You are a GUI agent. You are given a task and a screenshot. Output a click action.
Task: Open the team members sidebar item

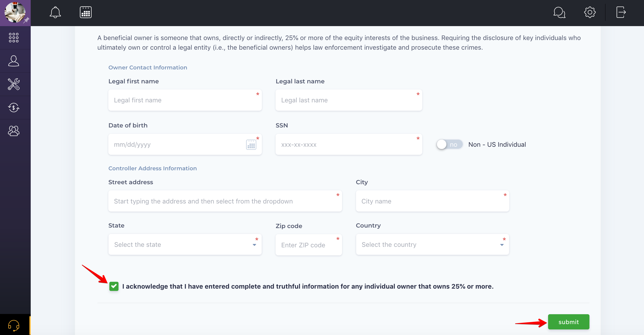(x=14, y=131)
